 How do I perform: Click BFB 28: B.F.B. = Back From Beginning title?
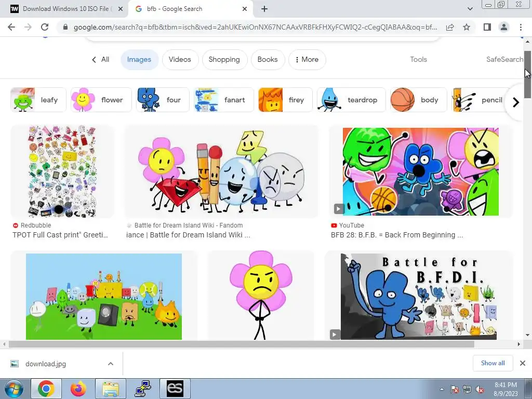pos(397,235)
